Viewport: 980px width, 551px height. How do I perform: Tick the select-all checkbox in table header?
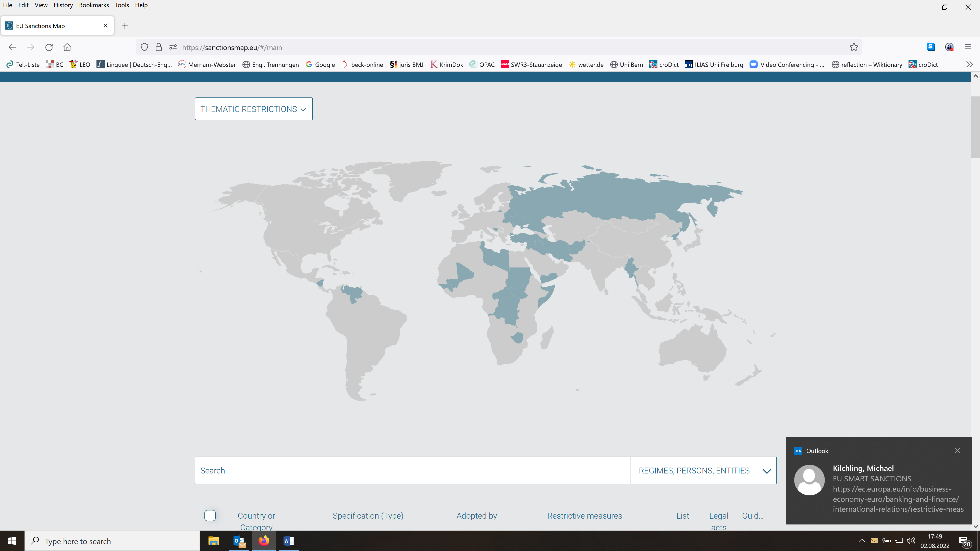click(x=210, y=515)
